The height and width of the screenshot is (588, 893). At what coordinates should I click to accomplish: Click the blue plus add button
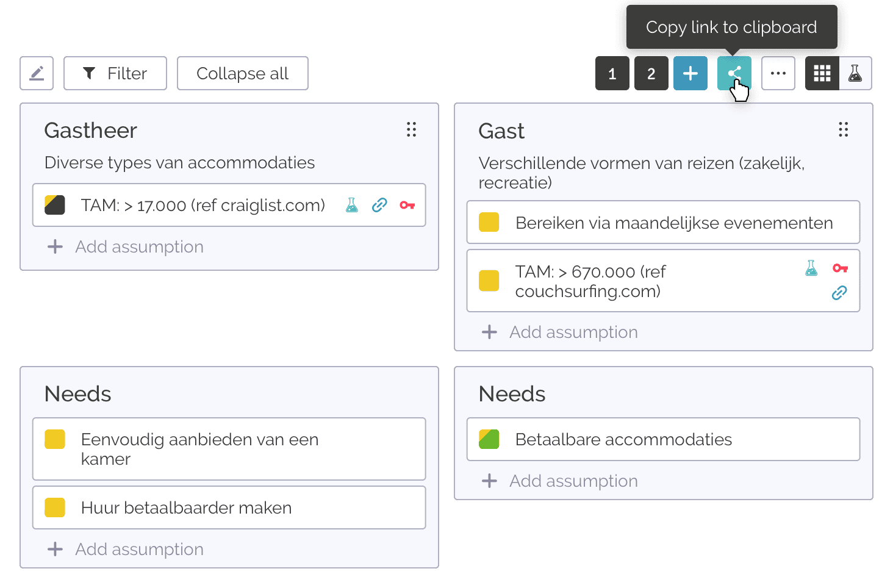[x=690, y=73]
